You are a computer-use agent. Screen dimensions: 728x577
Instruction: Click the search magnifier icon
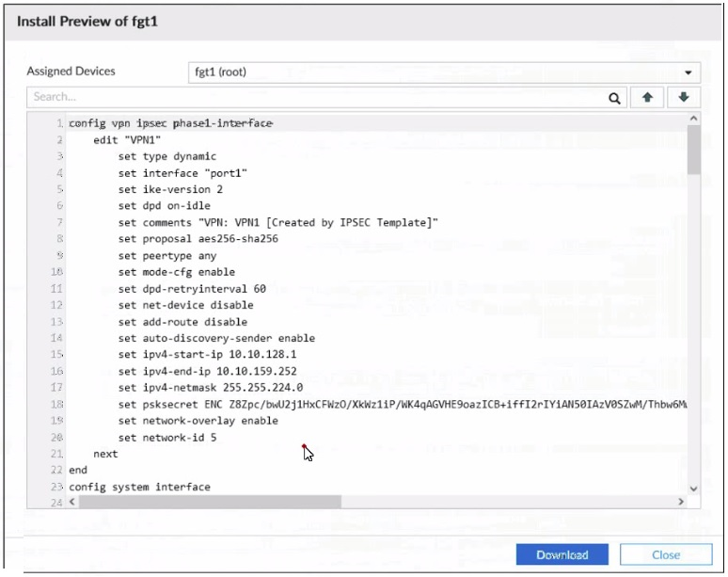[x=614, y=97]
